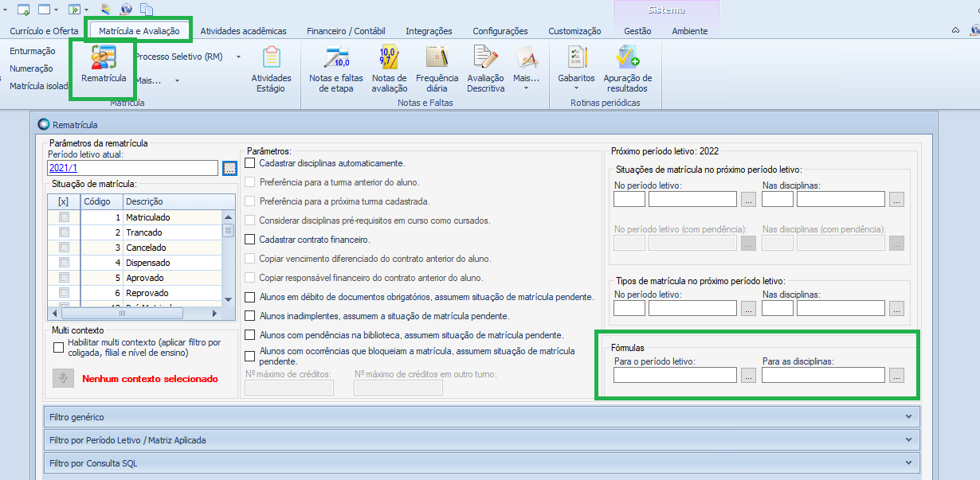The height and width of the screenshot is (480, 980).
Task: Expand Filtro por Consulta SQL section
Action: click(x=481, y=462)
